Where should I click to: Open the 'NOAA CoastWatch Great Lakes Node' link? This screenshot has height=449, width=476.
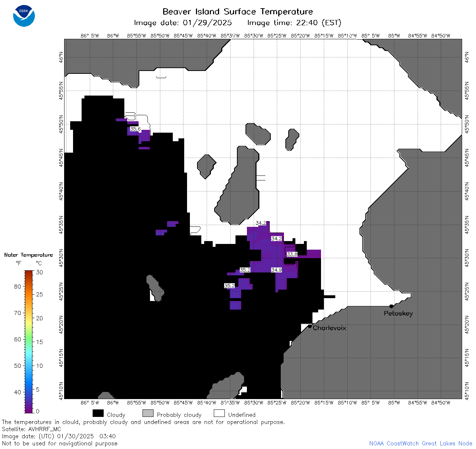(x=421, y=444)
